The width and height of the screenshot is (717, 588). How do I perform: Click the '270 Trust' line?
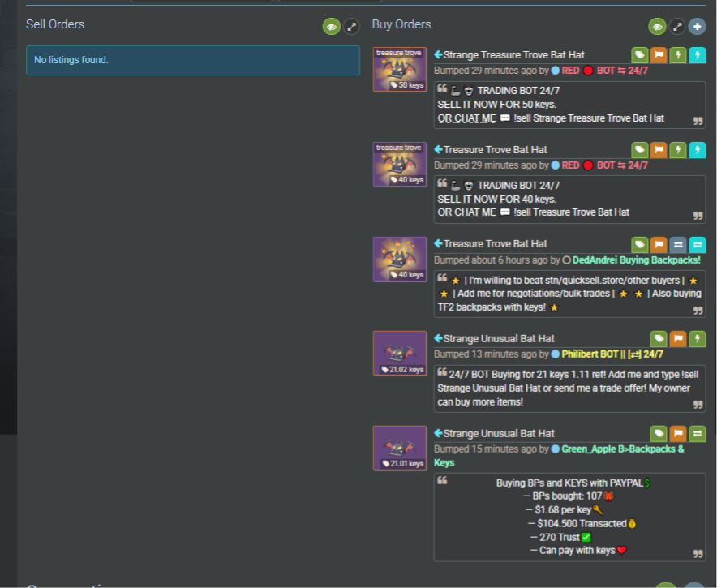point(560,537)
